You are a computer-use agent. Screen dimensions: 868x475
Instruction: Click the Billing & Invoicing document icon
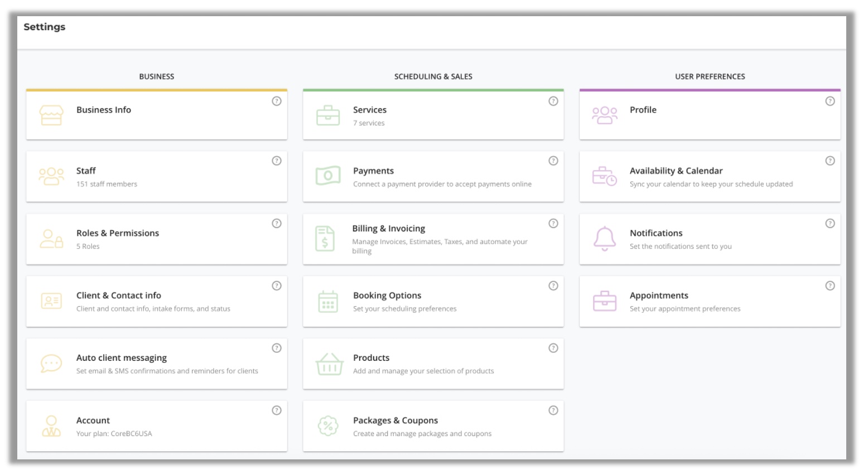coord(325,239)
